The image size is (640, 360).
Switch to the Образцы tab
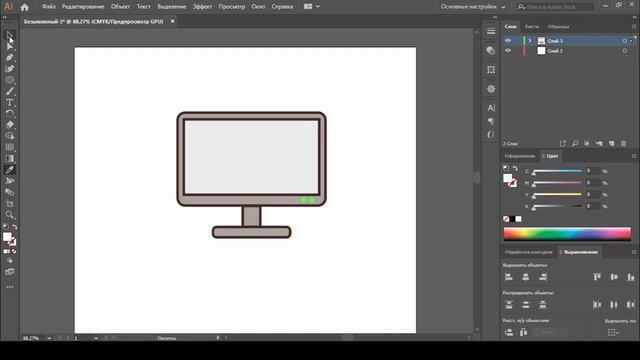tap(558, 27)
